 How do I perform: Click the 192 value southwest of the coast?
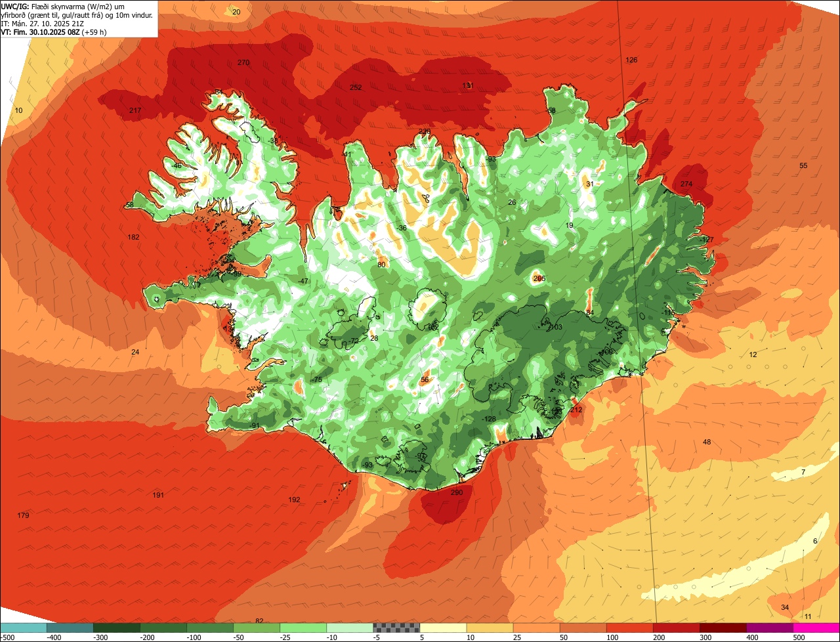coord(295,500)
